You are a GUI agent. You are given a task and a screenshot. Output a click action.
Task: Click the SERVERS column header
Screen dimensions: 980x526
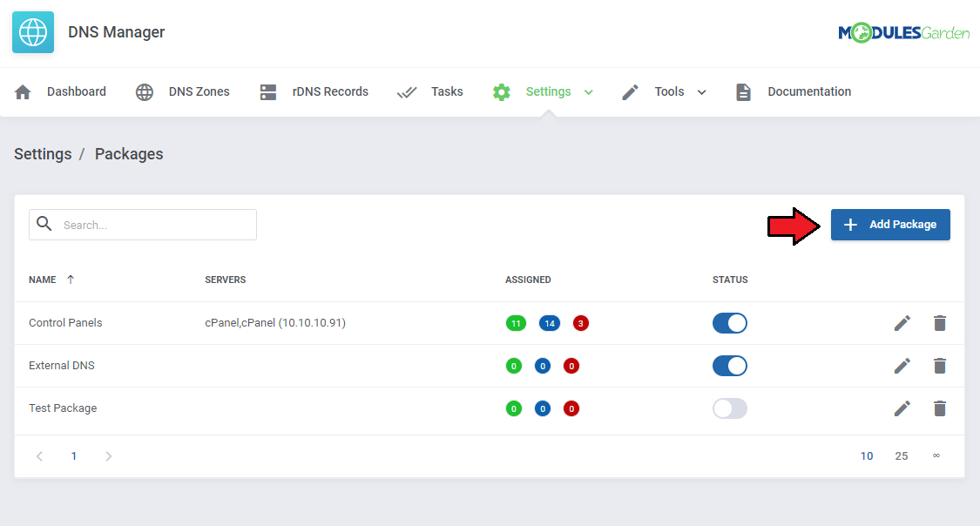tap(225, 280)
